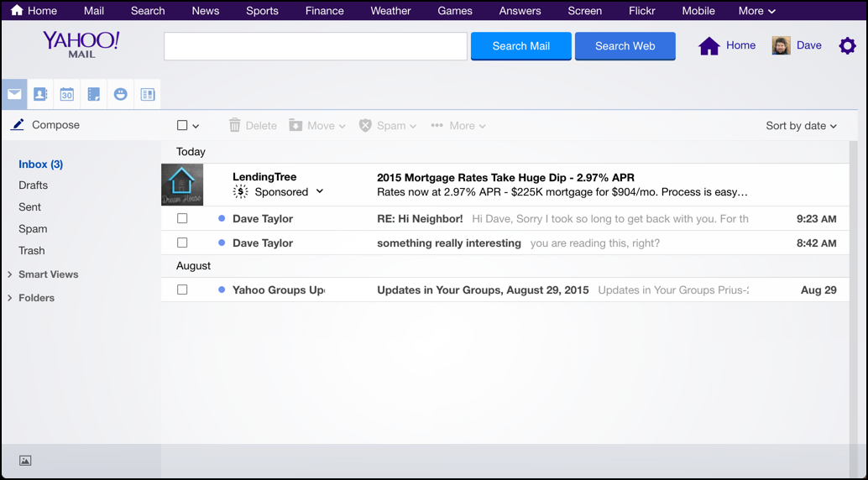Open the Drafts folder
The image size is (868, 480).
point(34,185)
